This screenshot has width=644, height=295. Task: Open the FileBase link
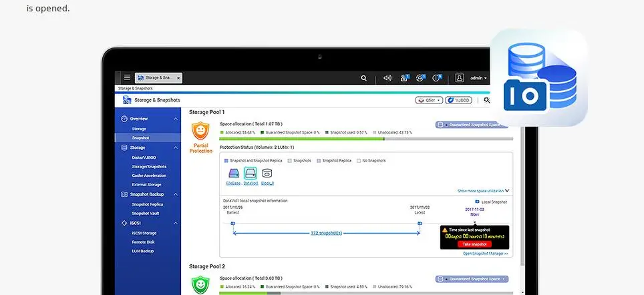[233, 184]
